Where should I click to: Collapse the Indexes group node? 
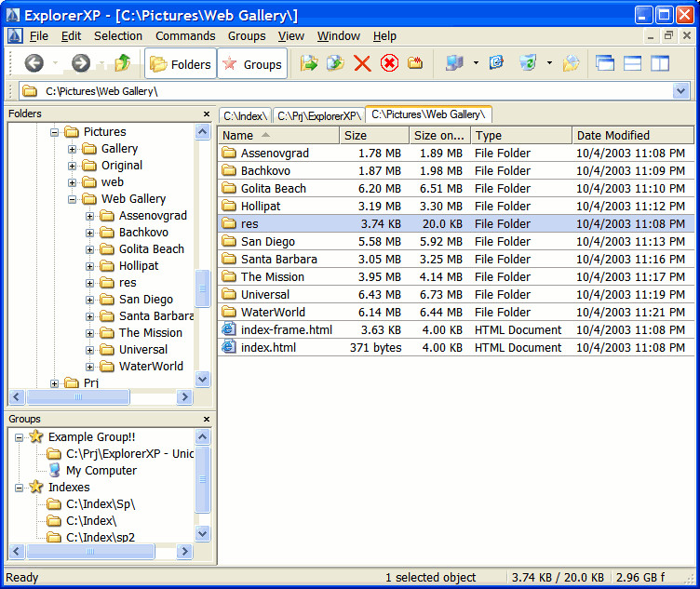[x=19, y=488]
